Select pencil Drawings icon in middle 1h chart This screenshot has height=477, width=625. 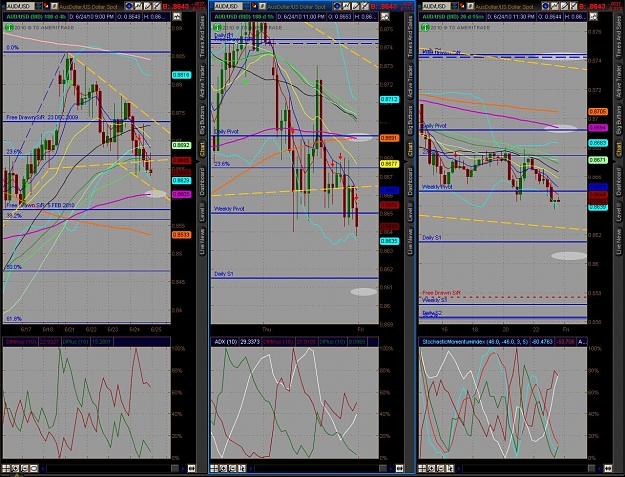356,6
